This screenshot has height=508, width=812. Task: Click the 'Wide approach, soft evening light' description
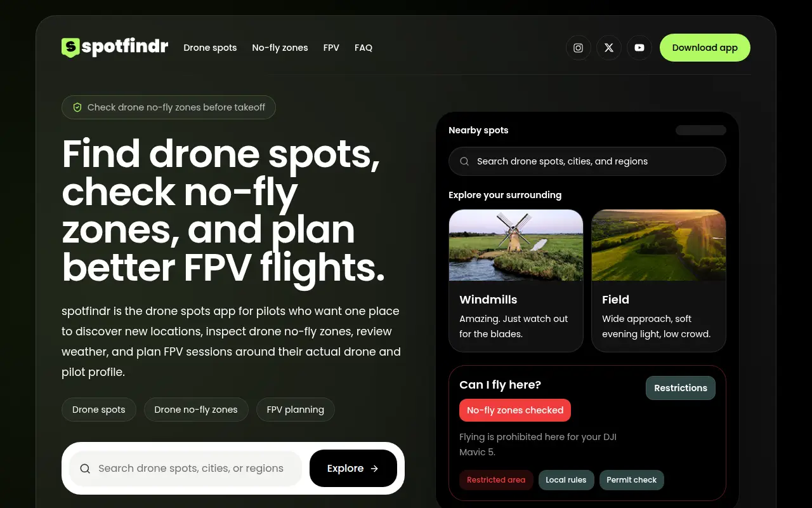[656, 326]
